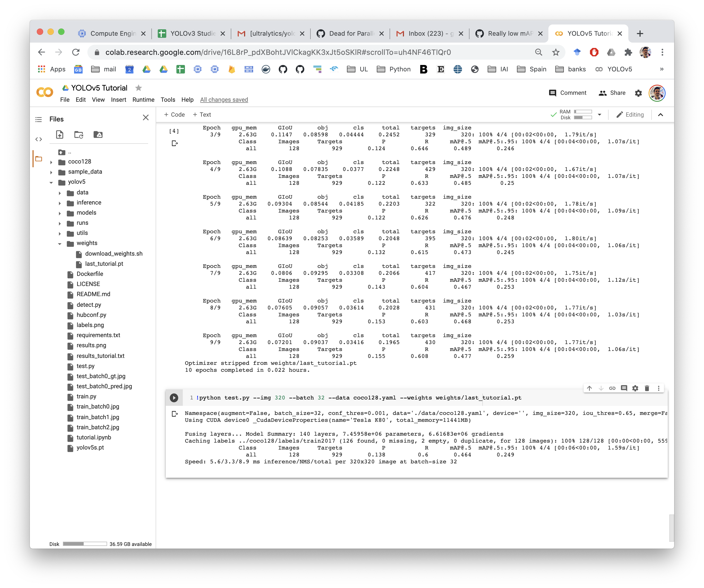Image resolution: width=704 pixels, height=588 pixels.
Task: Open the code snippets panel
Action: 39,139
